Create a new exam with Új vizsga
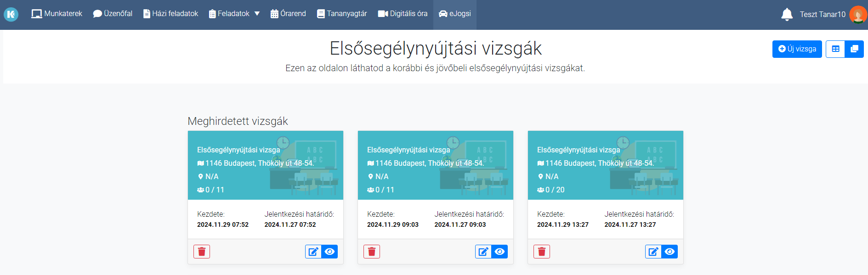 [x=797, y=49]
